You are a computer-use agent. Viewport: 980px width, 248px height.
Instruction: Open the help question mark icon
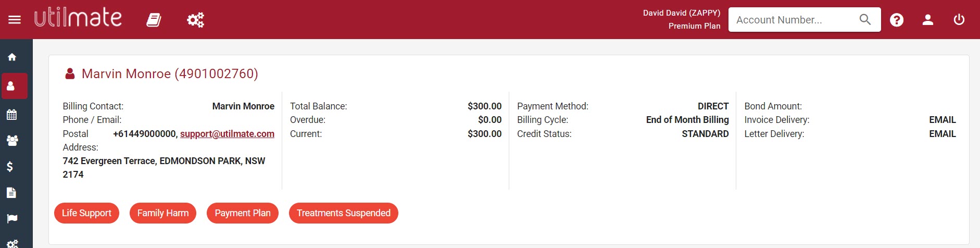897,20
